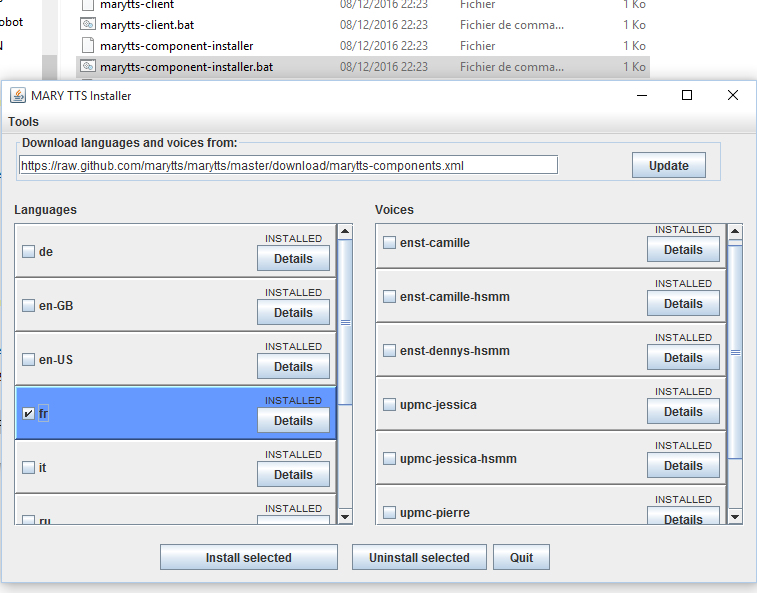Click Voices list scroll-up arrow

click(735, 231)
